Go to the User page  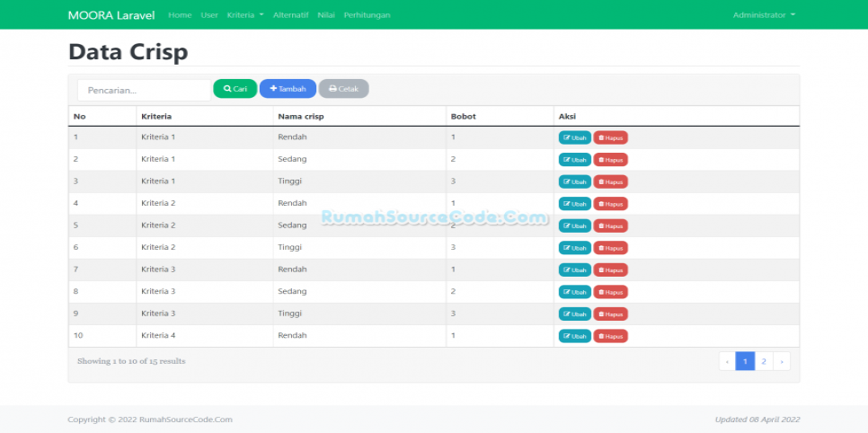209,15
